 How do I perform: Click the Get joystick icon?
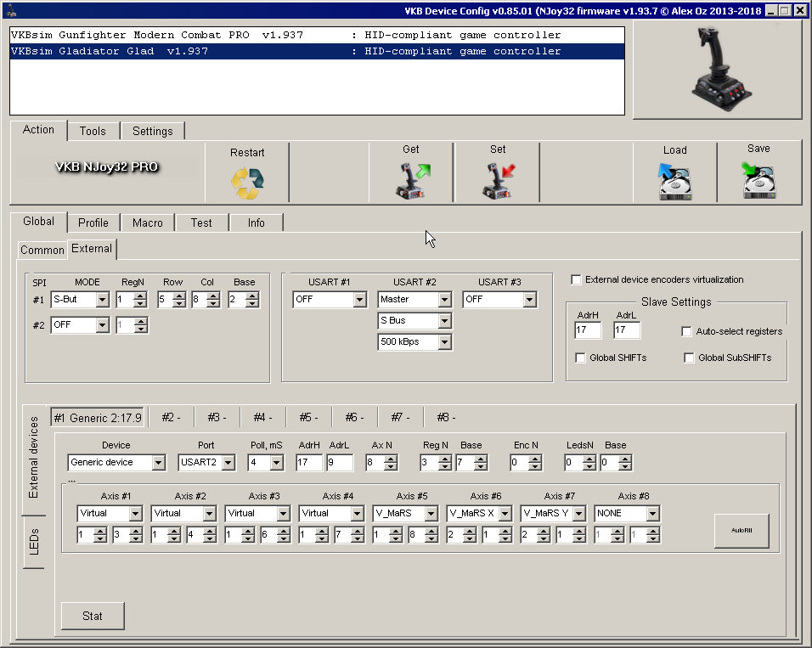(411, 181)
